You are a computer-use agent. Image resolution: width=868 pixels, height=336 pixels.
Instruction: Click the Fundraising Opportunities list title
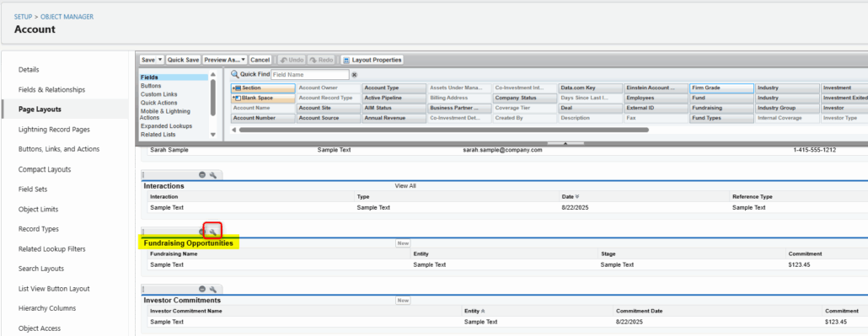188,243
